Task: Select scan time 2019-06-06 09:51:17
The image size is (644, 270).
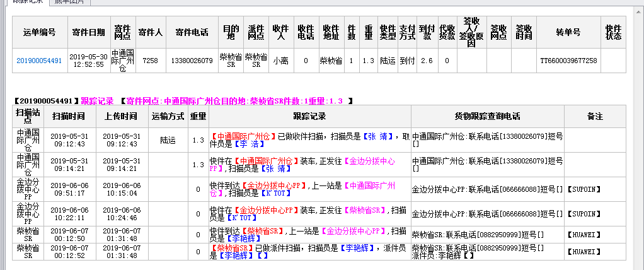Action: point(70,189)
